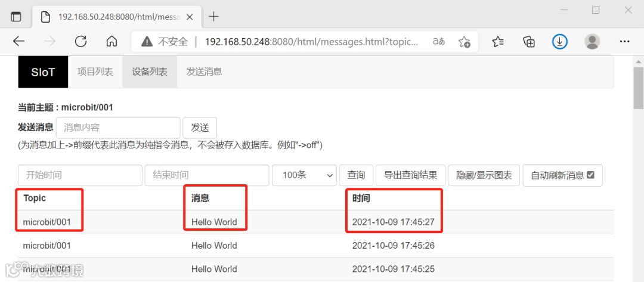Close the 192.168.50.248 messages tab
The image size is (644, 282).
[190, 17]
